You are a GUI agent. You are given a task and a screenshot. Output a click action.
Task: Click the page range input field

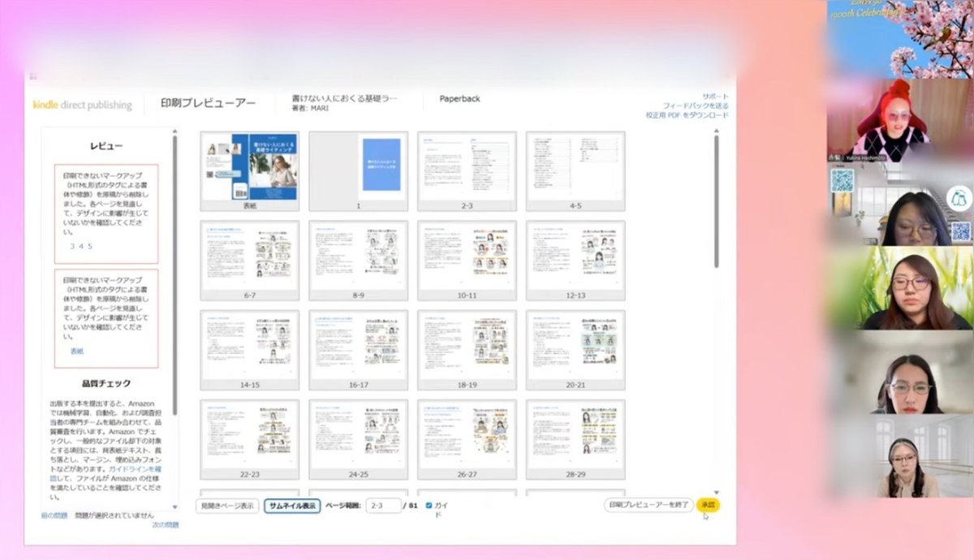pyautogui.click(x=383, y=506)
